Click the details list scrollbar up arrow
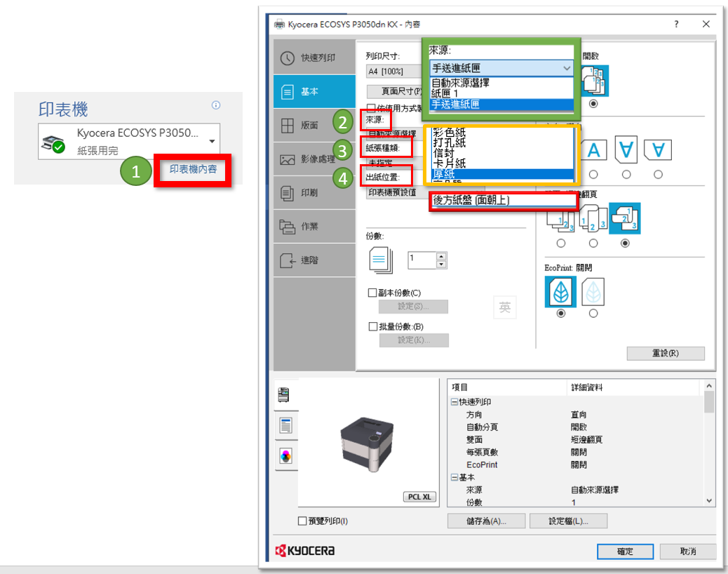 tap(709, 386)
